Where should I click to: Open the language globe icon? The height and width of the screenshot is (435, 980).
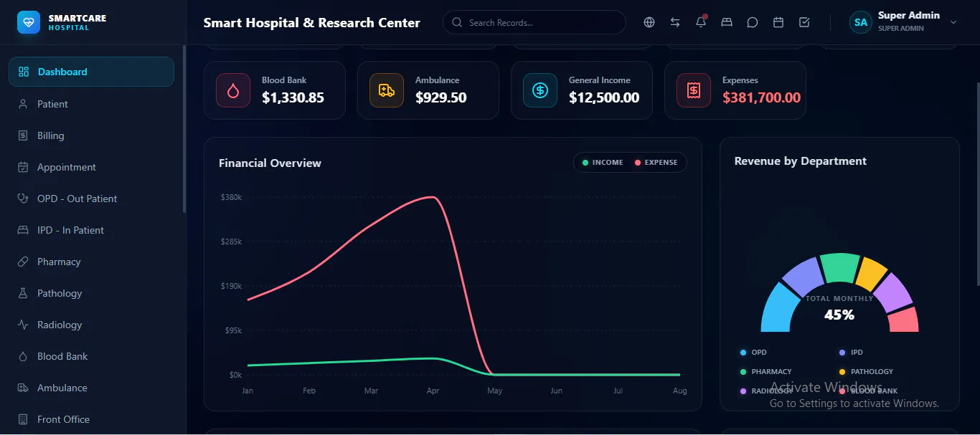(x=649, y=22)
